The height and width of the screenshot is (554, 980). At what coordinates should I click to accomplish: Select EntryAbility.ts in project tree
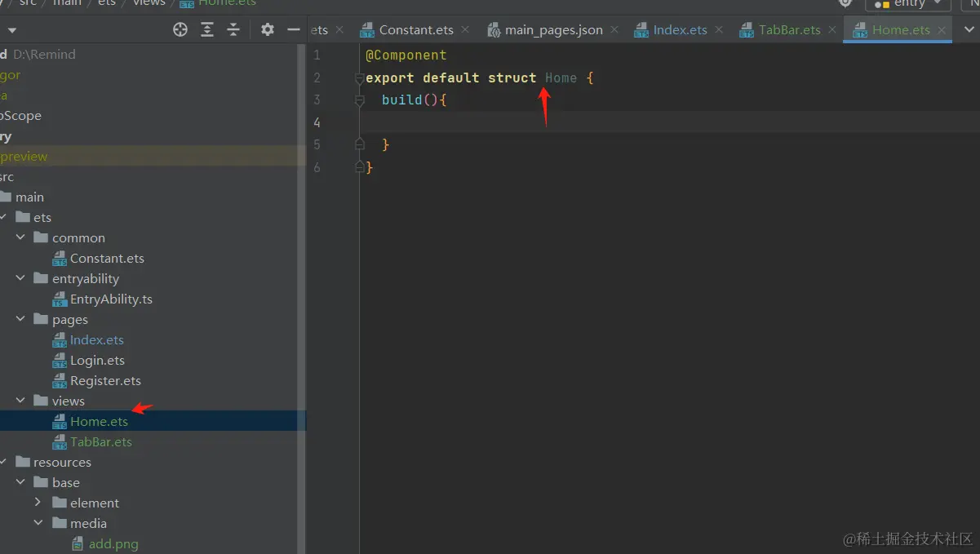point(111,299)
